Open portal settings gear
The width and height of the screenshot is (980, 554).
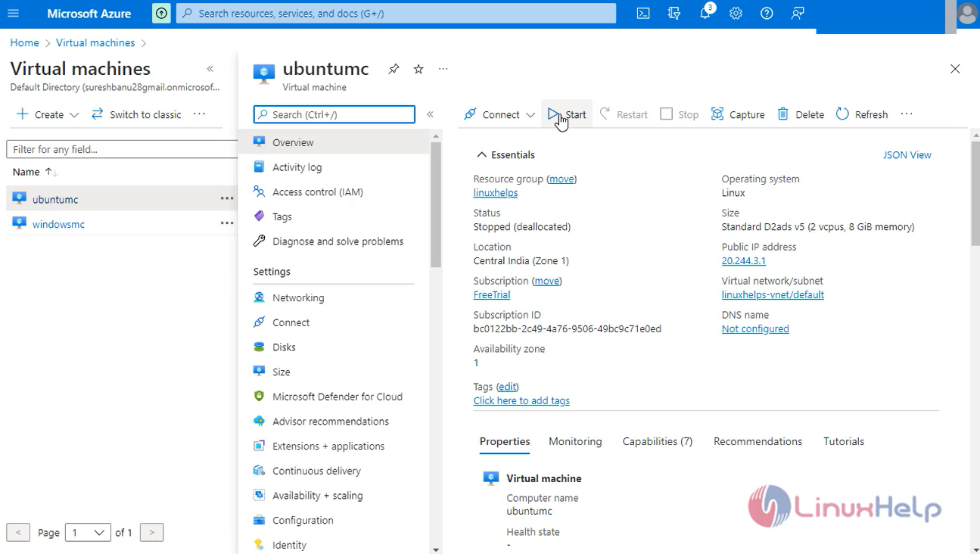736,13
